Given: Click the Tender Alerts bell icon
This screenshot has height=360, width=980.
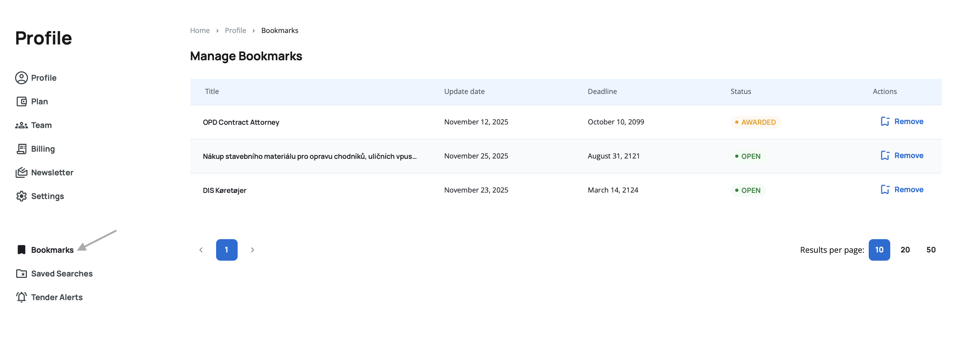Looking at the screenshot, I should click(x=21, y=297).
